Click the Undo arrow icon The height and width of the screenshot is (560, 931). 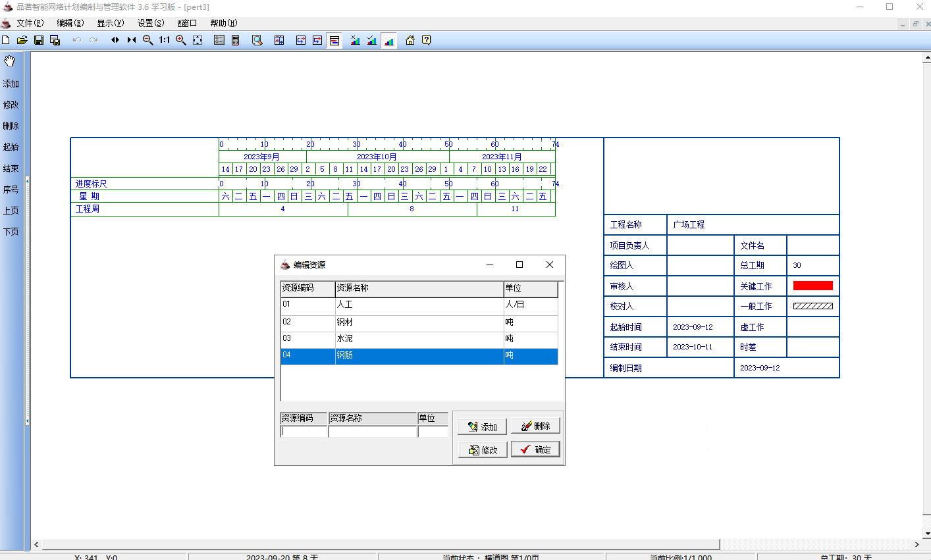point(76,40)
